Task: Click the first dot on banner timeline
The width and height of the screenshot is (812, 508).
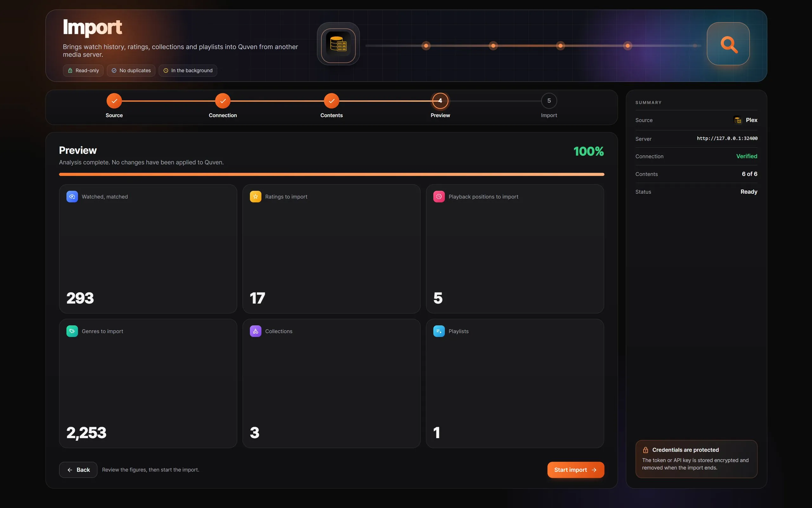Action: pos(426,46)
